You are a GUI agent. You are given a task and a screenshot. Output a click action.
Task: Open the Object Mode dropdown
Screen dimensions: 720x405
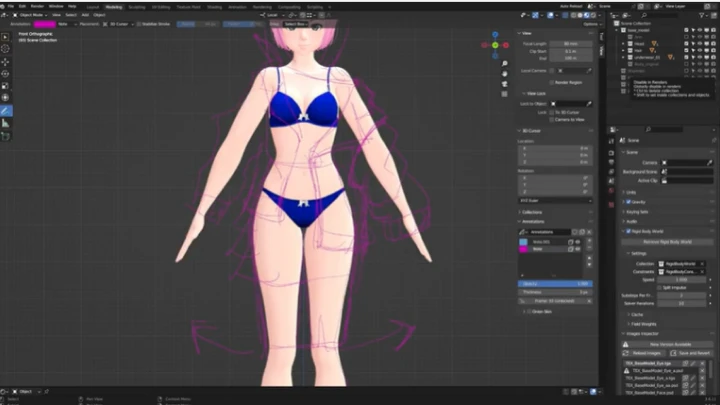coord(29,15)
